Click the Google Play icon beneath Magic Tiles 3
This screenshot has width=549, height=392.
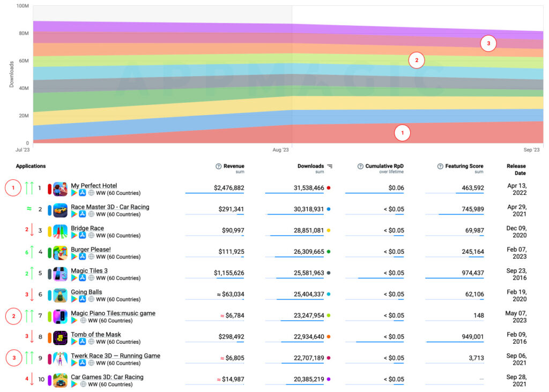(73, 278)
